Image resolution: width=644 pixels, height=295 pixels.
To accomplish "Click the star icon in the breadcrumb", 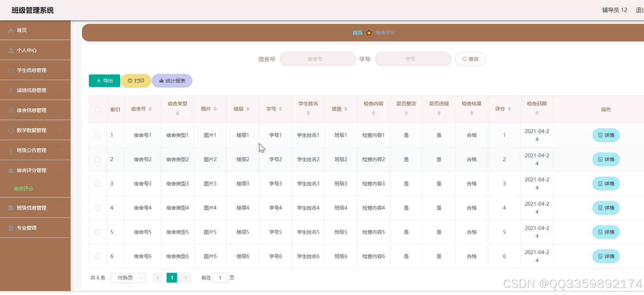I will click(369, 33).
